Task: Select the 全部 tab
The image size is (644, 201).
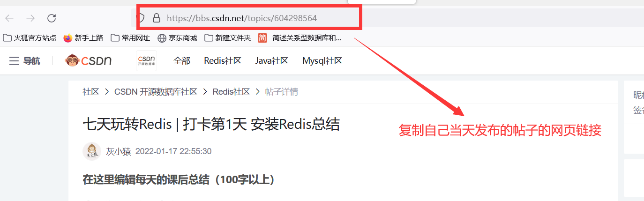Action: coord(182,61)
